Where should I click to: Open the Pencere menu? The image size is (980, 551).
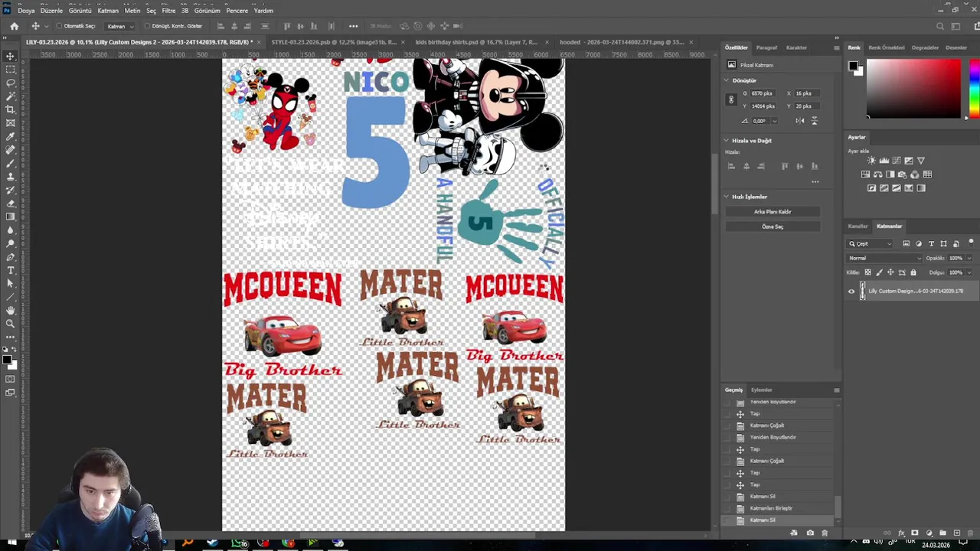[x=237, y=11]
